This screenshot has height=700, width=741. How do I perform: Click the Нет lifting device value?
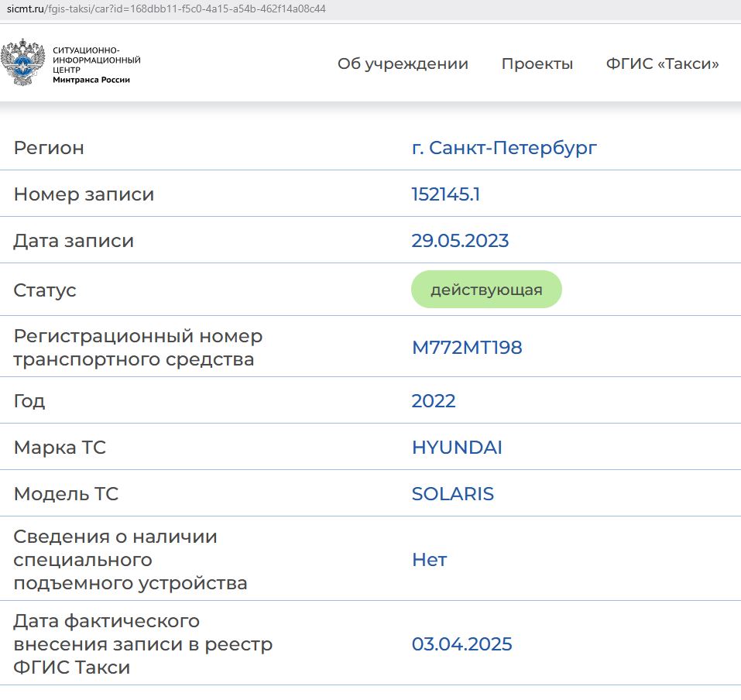pos(429,560)
